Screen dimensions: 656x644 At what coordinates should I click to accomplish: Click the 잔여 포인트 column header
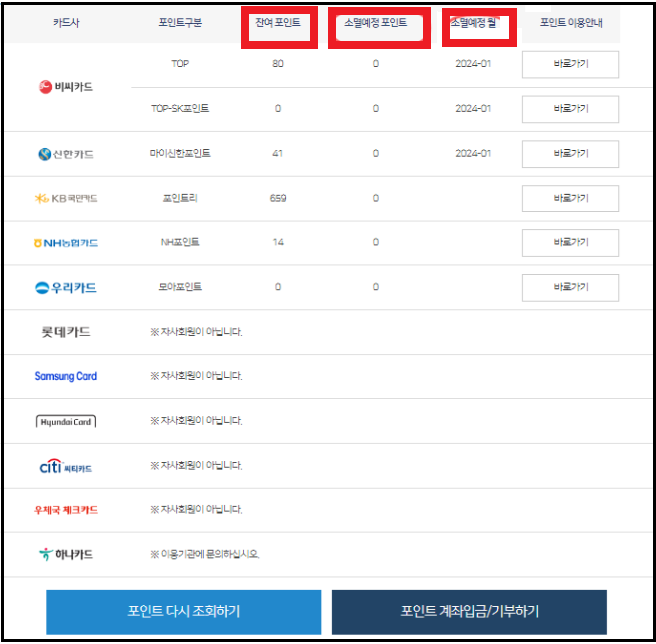(x=278, y=22)
